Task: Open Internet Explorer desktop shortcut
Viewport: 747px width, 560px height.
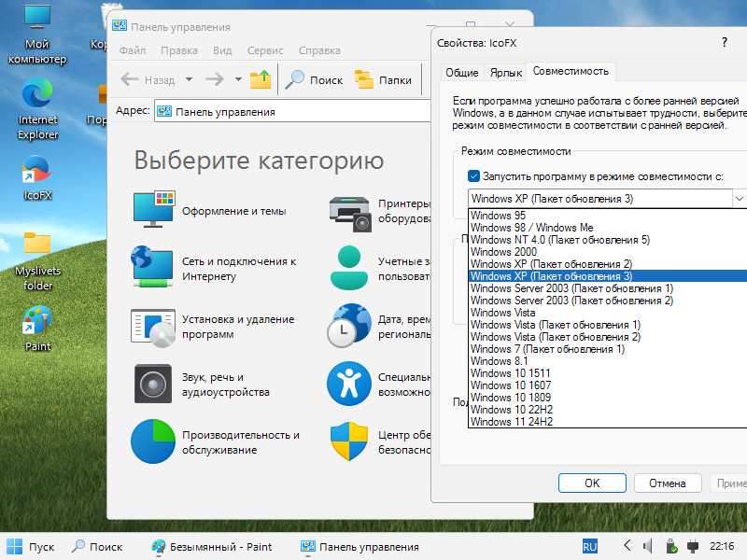Action: (x=37, y=109)
